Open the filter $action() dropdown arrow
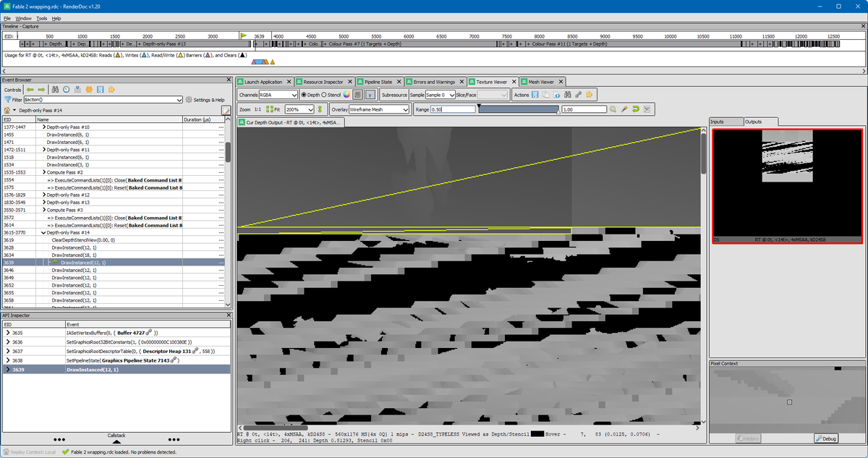Viewport: 868px width, 458px height. 178,100
